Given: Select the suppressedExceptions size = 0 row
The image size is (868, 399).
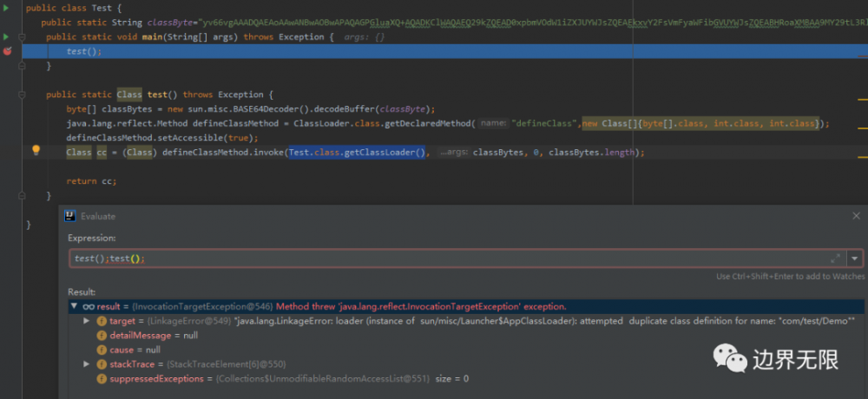Looking at the screenshot, I should point(466,378).
